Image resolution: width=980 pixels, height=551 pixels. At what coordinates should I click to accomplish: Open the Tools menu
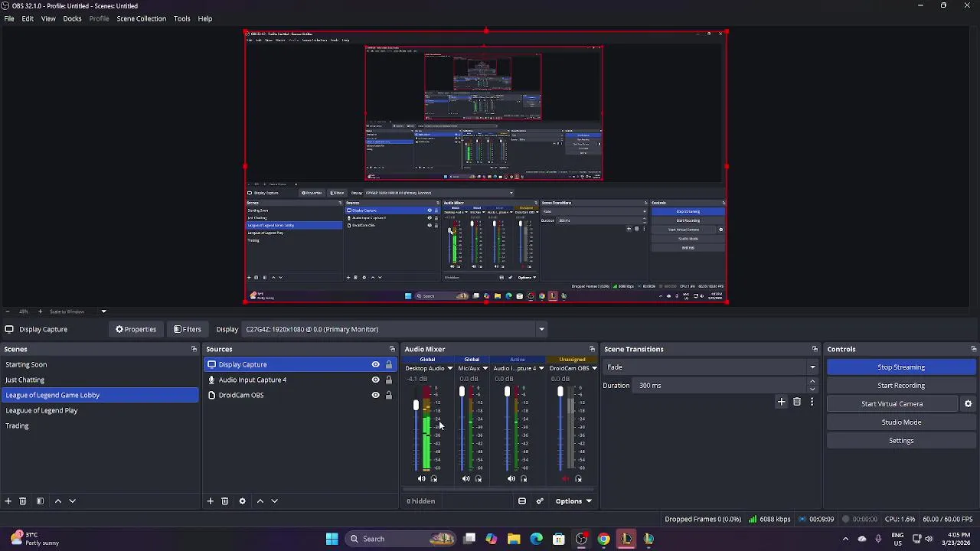[x=181, y=18]
